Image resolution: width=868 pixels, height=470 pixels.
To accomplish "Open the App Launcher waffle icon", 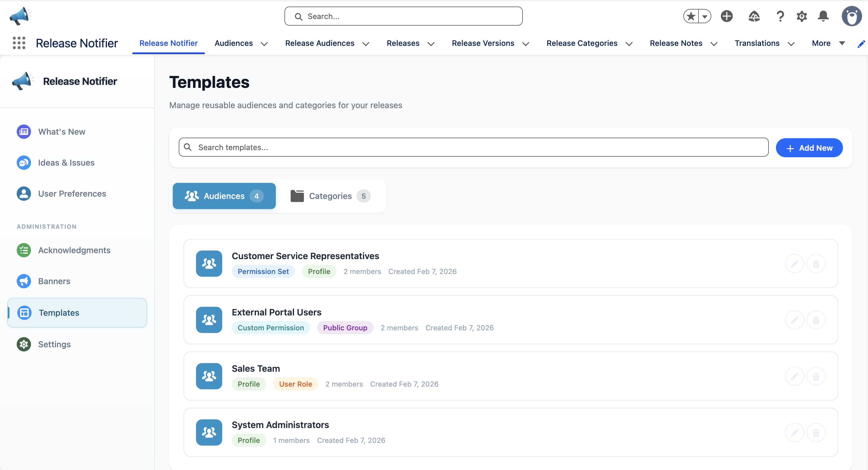I will (19, 43).
